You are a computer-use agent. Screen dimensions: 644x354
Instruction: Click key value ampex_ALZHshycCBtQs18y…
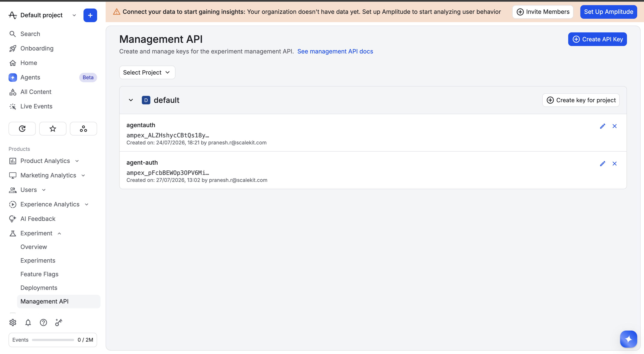(168, 135)
